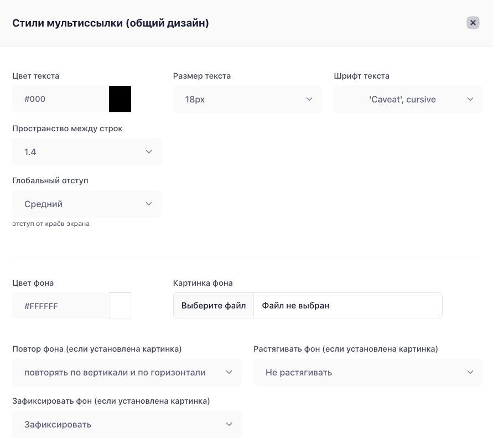Click the black text color swatch
The width and height of the screenshot is (493, 448).
pyautogui.click(x=120, y=99)
